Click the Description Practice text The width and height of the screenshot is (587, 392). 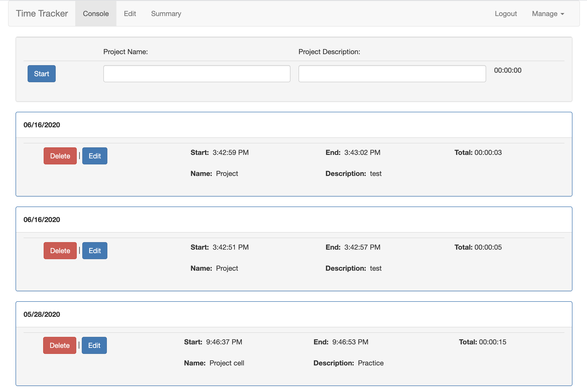tap(349, 363)
